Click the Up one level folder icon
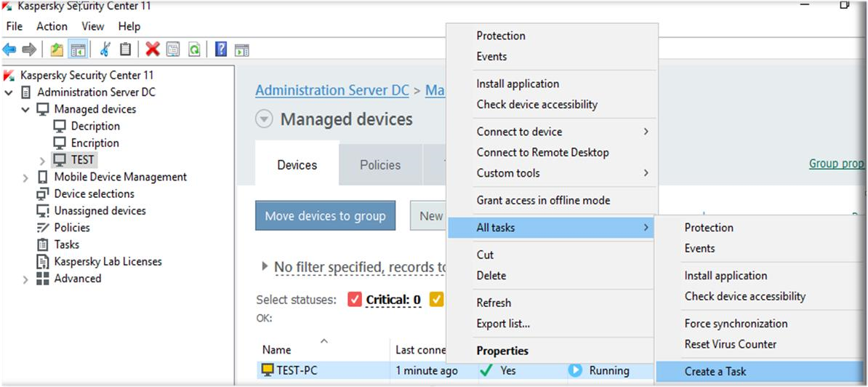Screen dimensions: 868x387 click(57, 49)
